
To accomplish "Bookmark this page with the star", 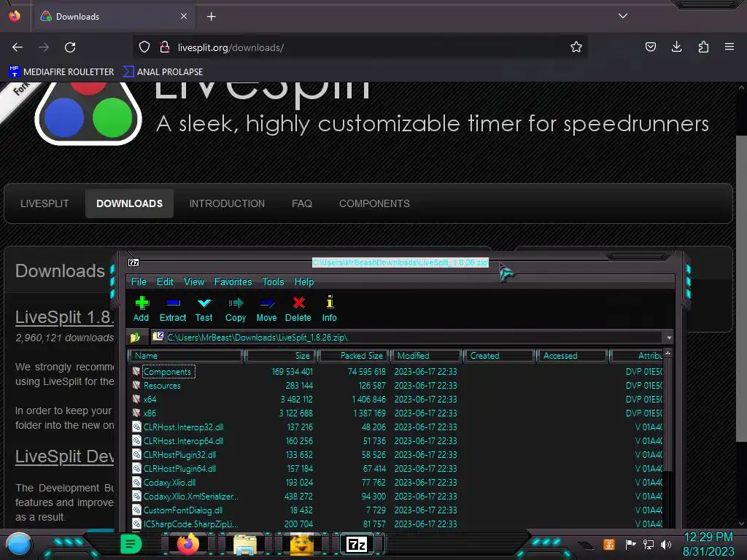I will [576, 47].
